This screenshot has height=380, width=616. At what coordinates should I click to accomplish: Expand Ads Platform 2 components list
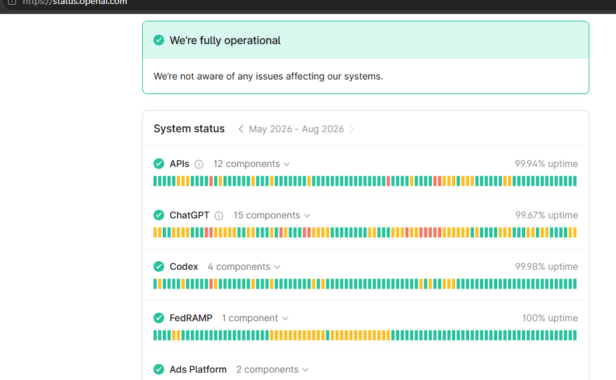click(272, 369)
